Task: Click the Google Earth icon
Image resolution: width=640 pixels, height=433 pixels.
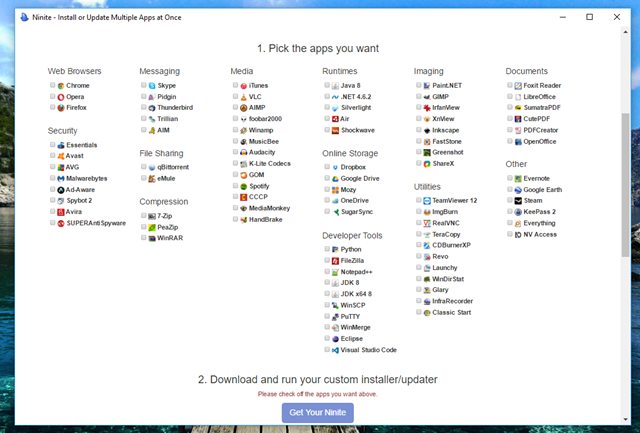Action: [x=518, y=190]
